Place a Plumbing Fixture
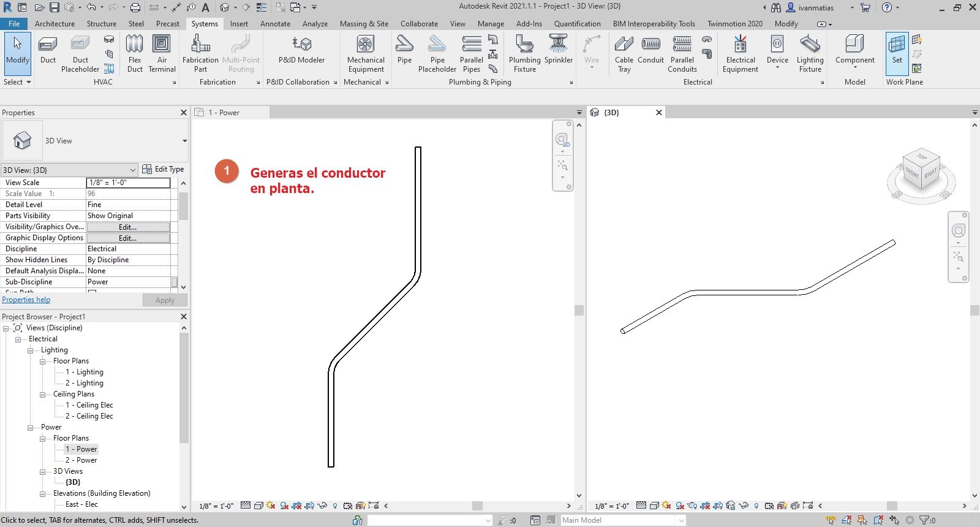980x527 pixels. [525, 54]
